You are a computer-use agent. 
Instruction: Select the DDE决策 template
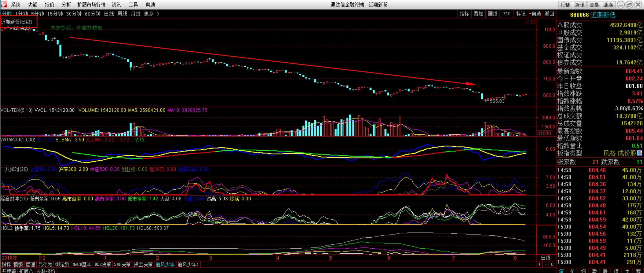click(x=103, y=265)
